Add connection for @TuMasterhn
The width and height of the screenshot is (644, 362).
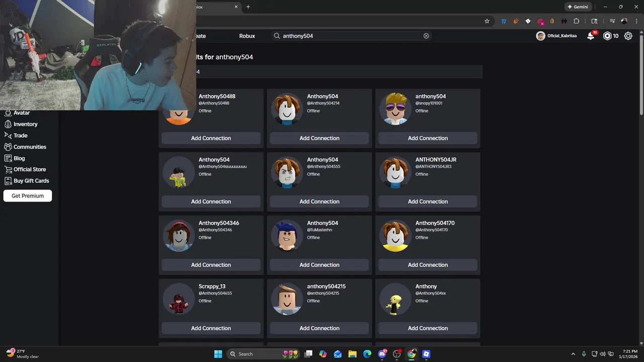pyautogui.click(x=319, y=265)
